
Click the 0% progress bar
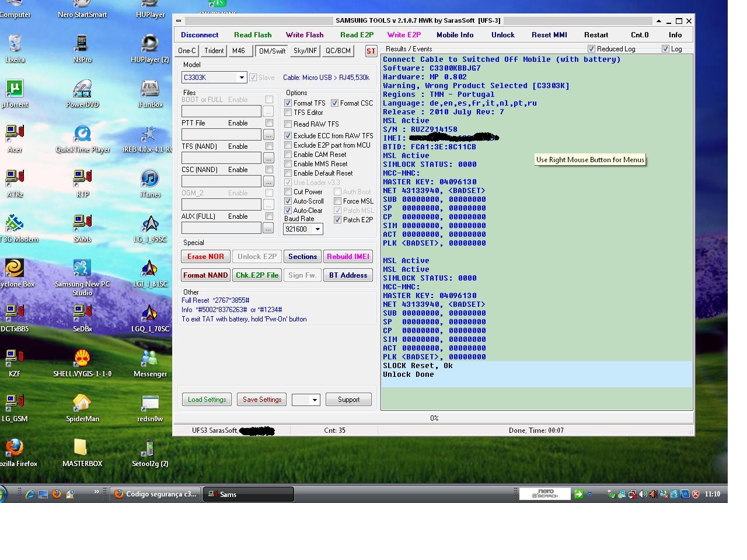point(434,418)
